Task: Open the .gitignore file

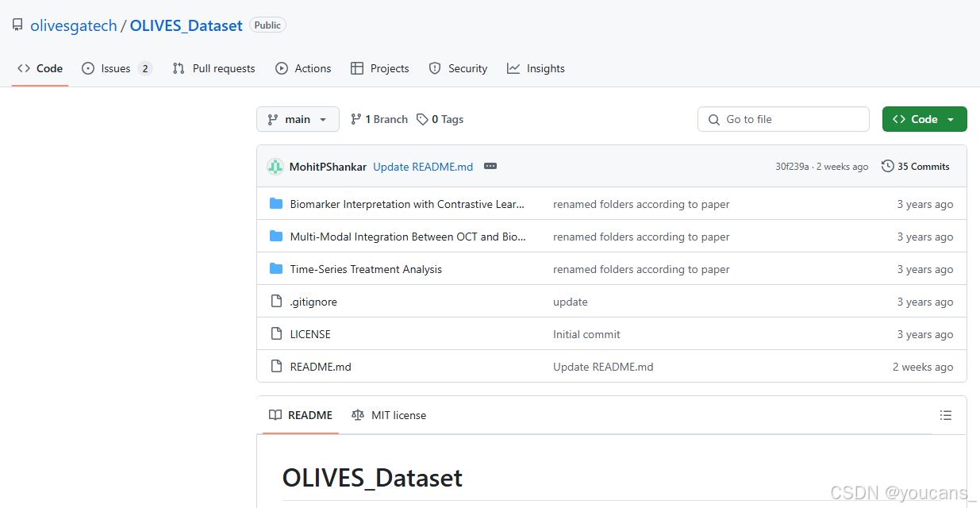Action: click(x=313, y=302)
